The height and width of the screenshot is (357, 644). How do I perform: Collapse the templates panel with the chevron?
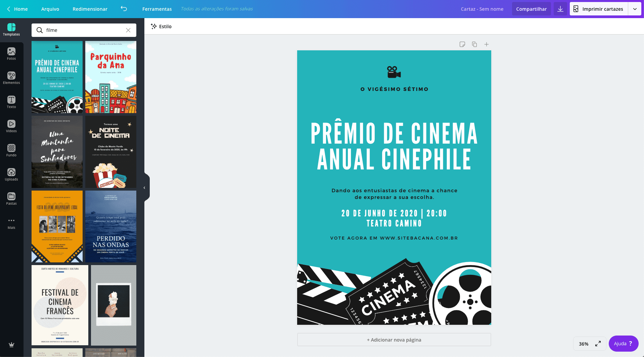tap(144, 187)
